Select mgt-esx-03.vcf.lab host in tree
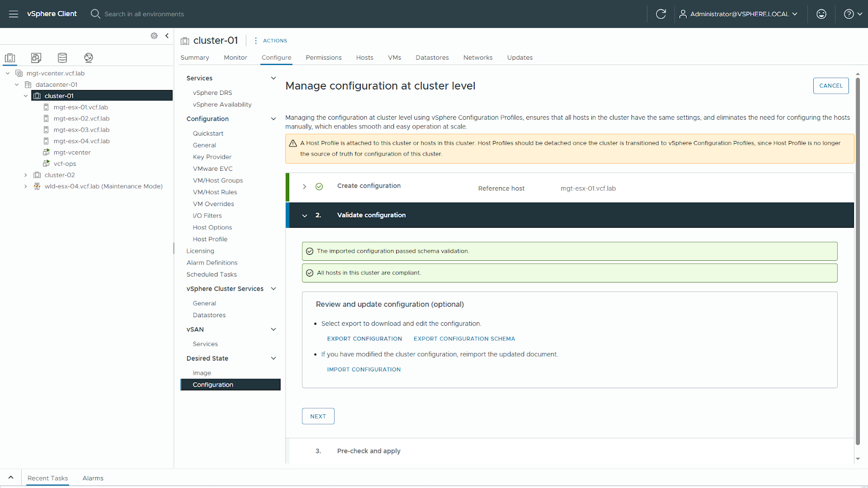This screenshot has height=488, width=868. click(x=81, y=130)
